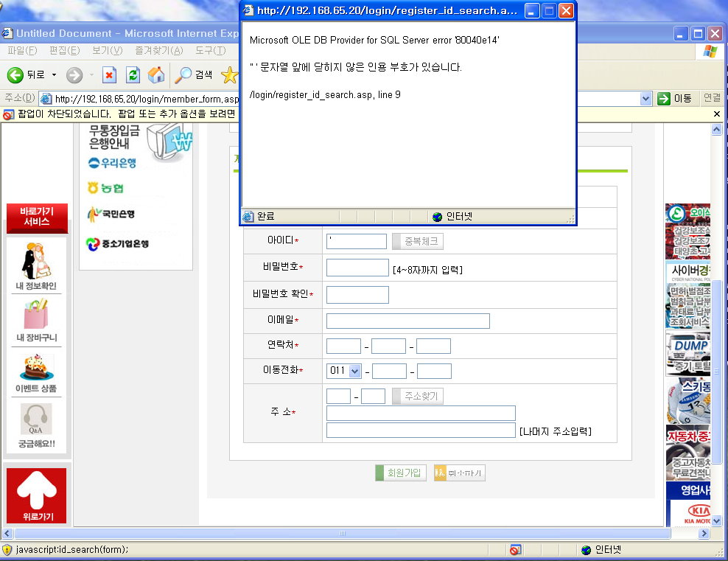This screenshot has width=728, height=561.
Task: Open the Search magnifier icon
Action: [183, 74]
